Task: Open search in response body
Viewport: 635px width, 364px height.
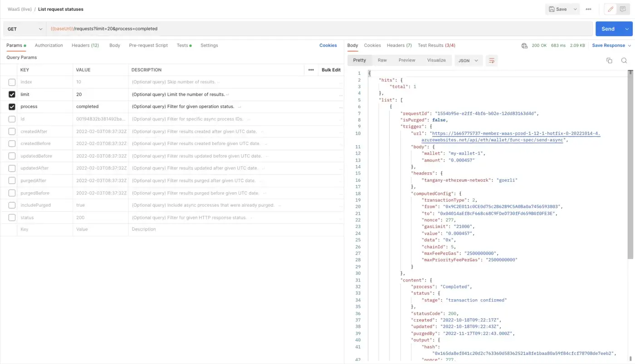Action: click(624, 60)
